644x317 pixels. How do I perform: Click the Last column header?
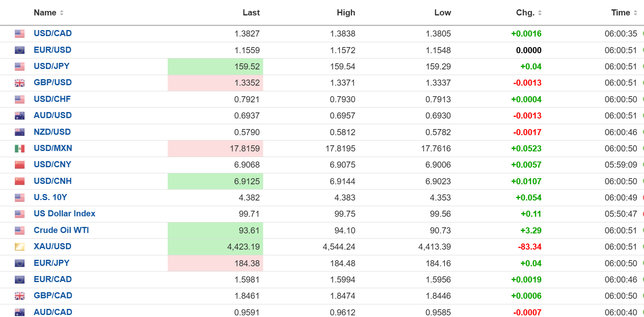[x=251, y=13]
